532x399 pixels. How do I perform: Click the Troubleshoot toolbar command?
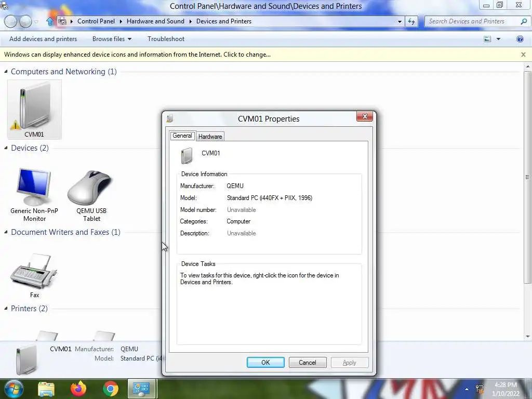coord(166,39)
